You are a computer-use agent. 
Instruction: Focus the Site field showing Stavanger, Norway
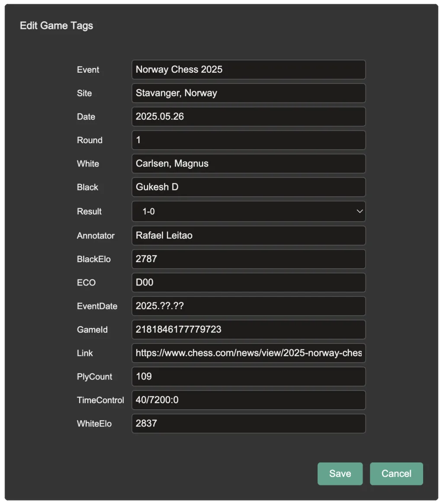click(x=248, y=93)
